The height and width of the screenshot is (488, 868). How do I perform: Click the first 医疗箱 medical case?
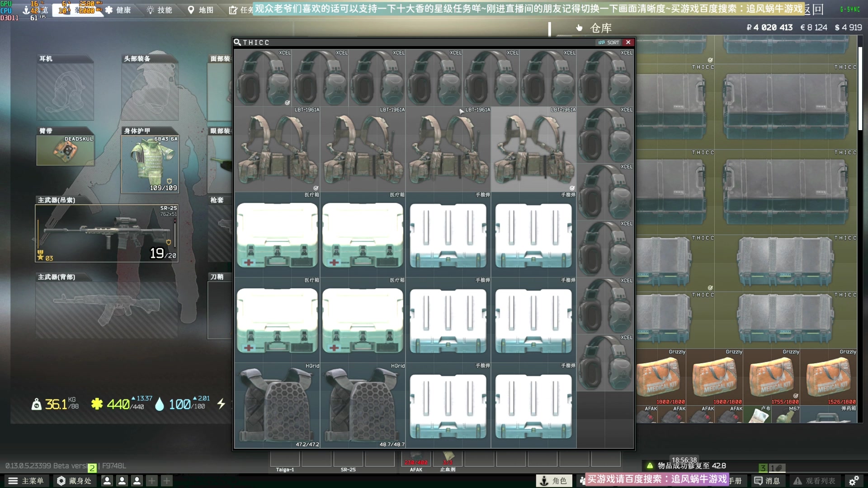click(x=277, y=235)
